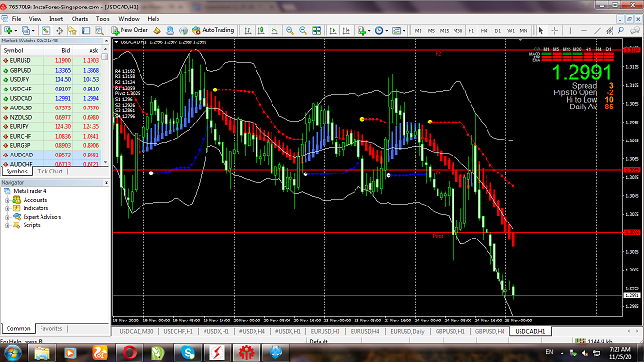This screenshot has height=362, width=644.
Task: Select the trendline drawing tool
Action: (x=597, y=30)
